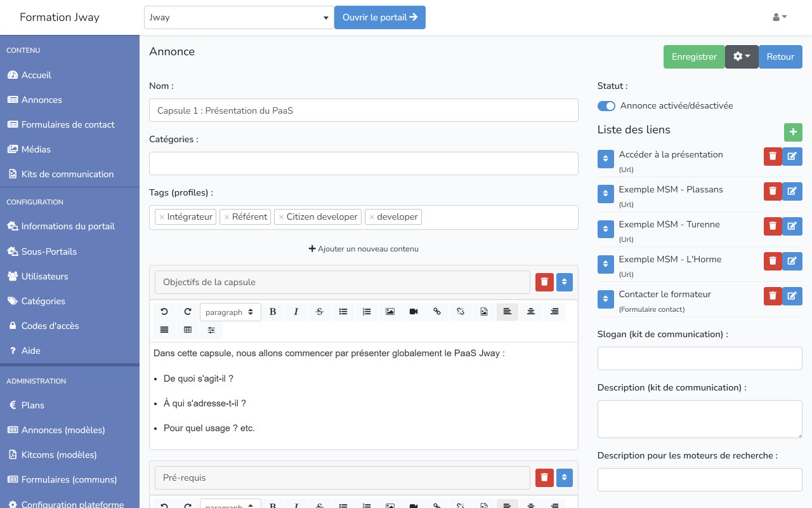Go to Utilisateurs in the sidebar
Image resolution: width=812 pixels, height=508 pixels.
click(44, 276)
